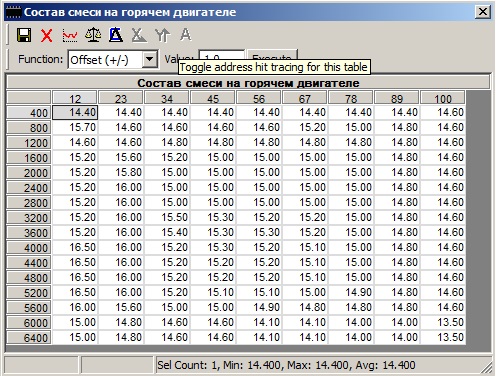Select column header 12
The image size is (496, 376).
coord(75,98)
